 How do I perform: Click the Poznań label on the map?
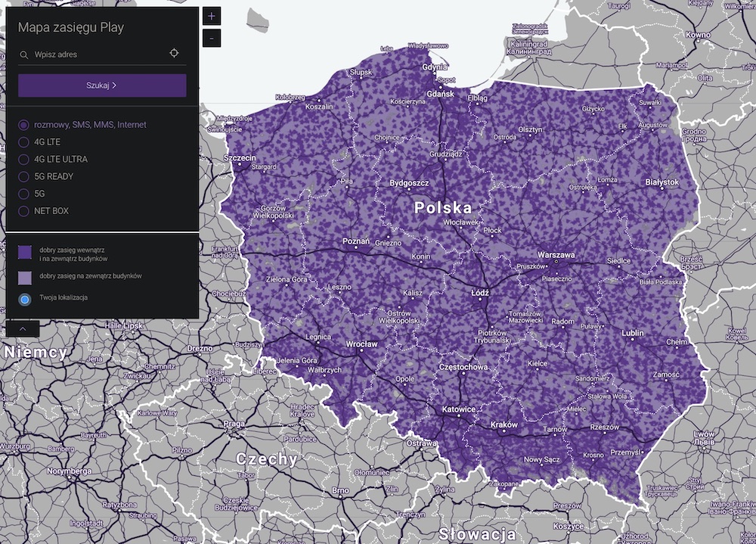pyautogui.click(x=356, y=241)
